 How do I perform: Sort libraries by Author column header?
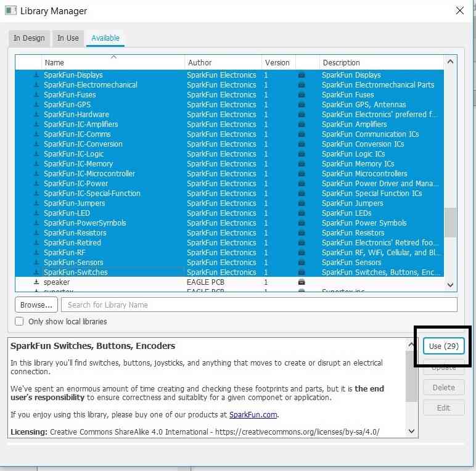223,62
